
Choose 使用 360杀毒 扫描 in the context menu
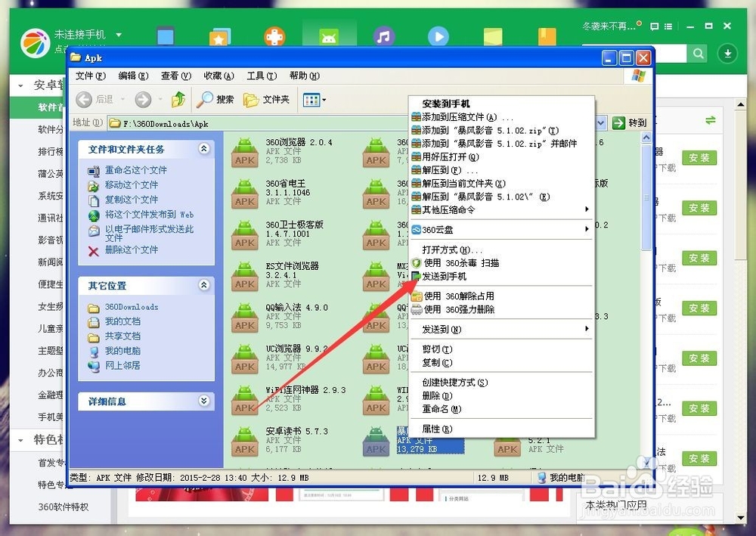click(501, 263)
